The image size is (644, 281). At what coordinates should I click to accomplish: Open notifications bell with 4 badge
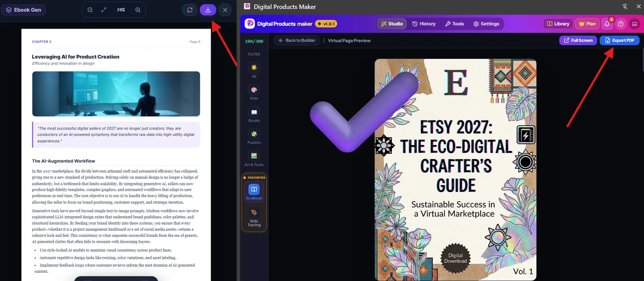(607, 23)
